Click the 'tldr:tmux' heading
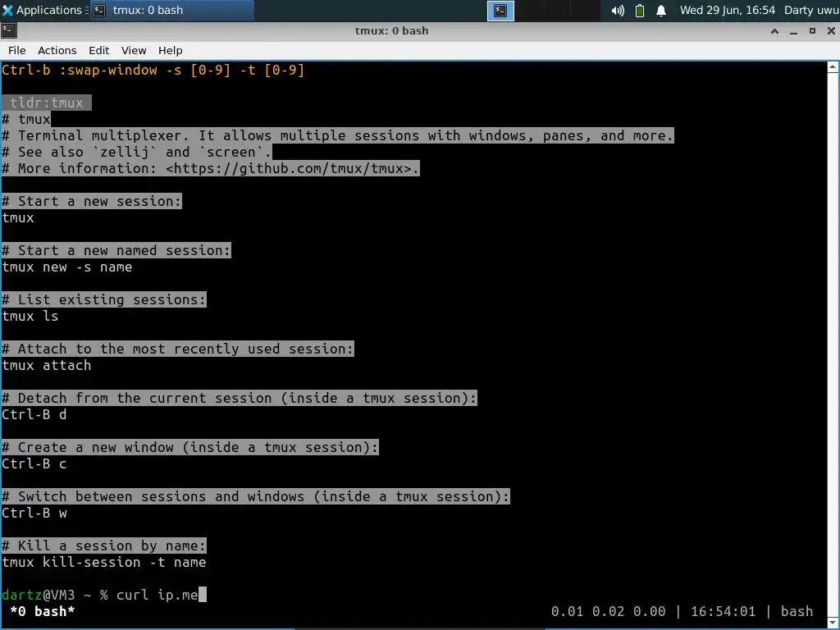Screen dimensions: 840x630 click(47, 103)
